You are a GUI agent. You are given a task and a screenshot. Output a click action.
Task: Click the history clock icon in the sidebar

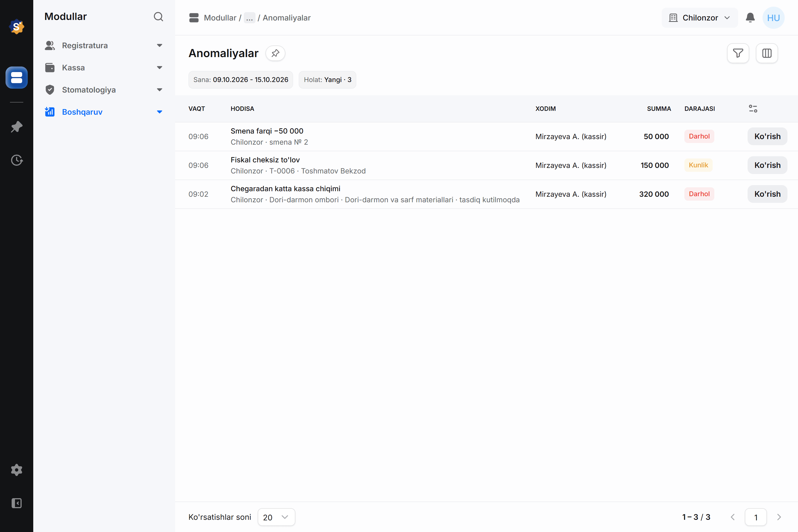[17, 160]
